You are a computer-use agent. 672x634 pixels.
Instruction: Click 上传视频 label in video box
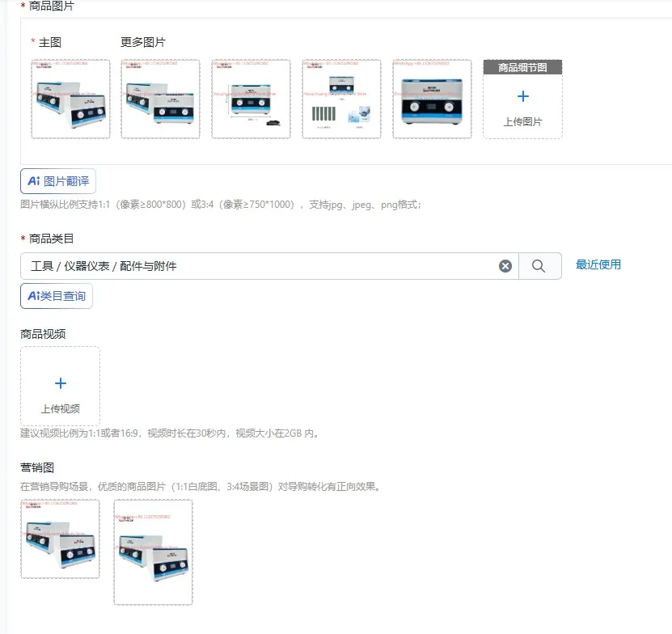[x=61, y=409]
